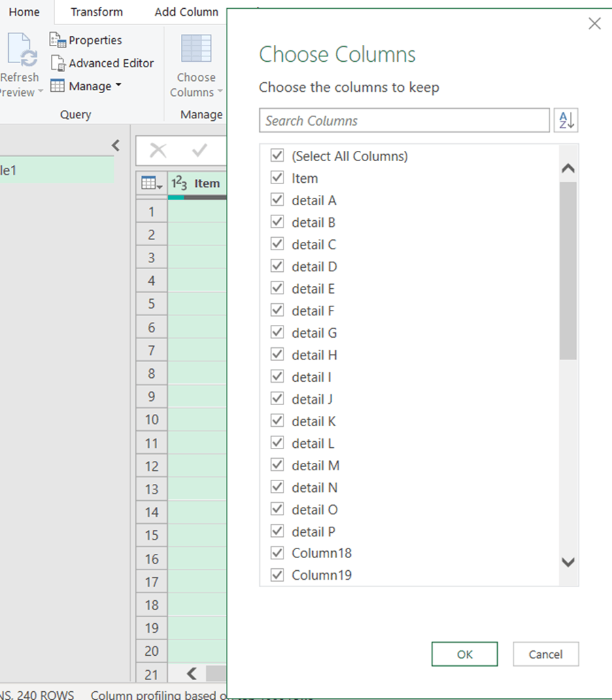Click the sort A-Z icon in the dialog
The width and height of the screenshot is (612, 700).
tap(566, 120)
